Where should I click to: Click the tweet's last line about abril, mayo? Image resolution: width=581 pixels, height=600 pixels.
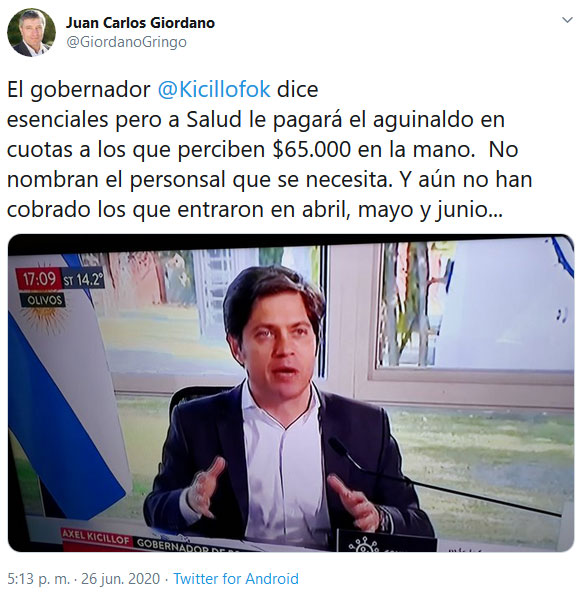[255, 210]
